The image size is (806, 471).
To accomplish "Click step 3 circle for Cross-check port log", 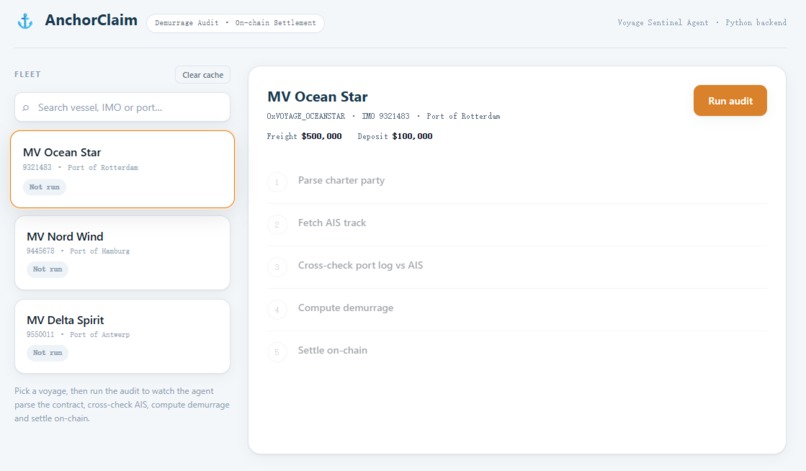I will 277,267.
